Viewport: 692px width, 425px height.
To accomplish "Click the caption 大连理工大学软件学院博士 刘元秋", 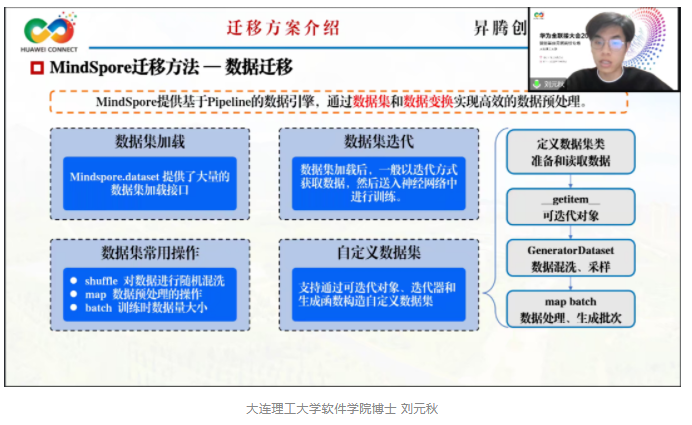I will 343,408.
